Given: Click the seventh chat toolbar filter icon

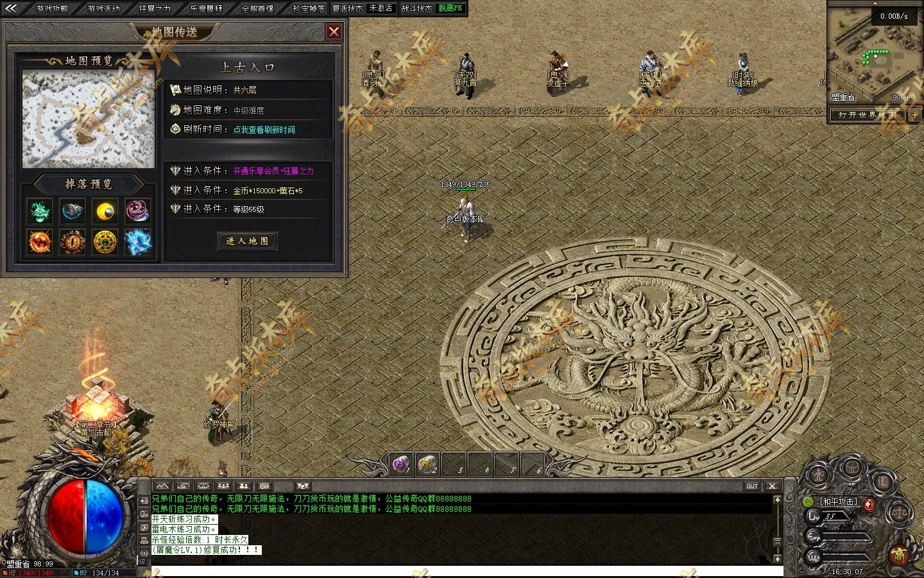Looking at the screenshot, I should pyautogui.click(x=304, y=486).
